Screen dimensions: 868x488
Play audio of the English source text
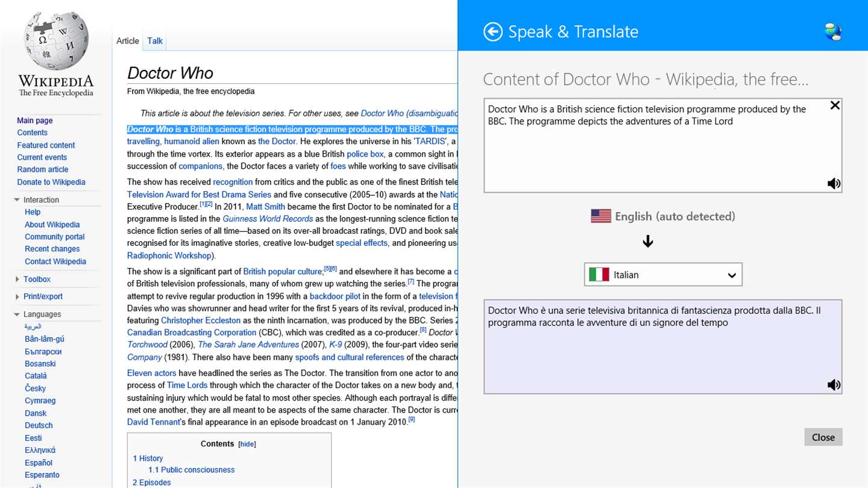tap(834, 184)
